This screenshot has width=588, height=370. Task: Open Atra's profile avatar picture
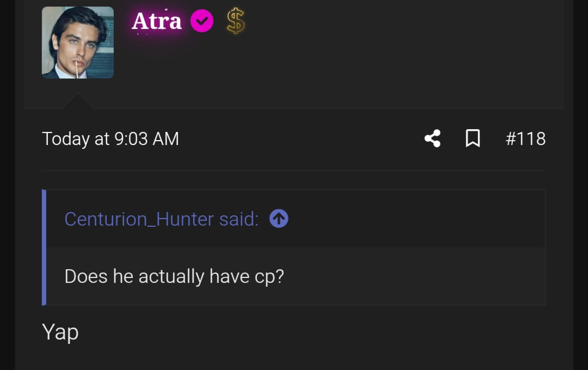(77, 43)
